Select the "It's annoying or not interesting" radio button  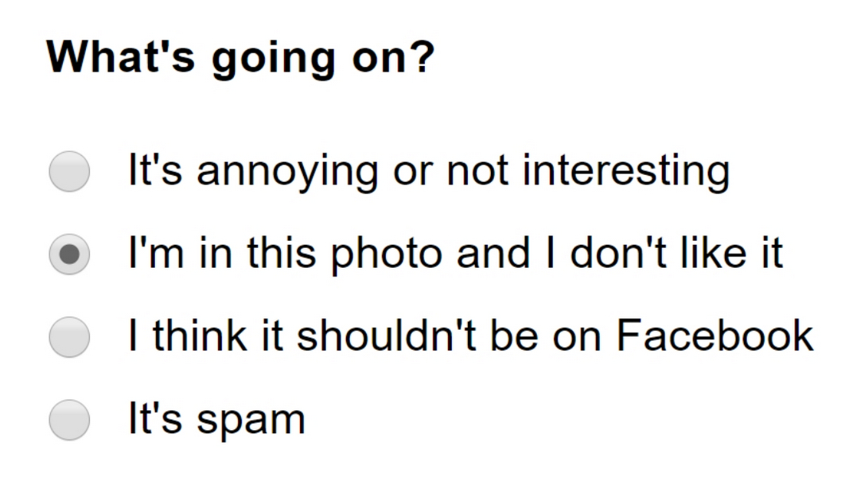[69, 172]
